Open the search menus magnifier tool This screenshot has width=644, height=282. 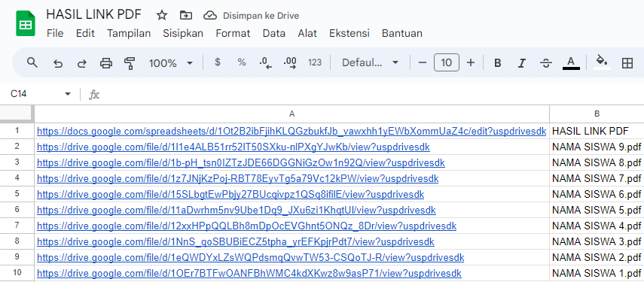point(32,62)
